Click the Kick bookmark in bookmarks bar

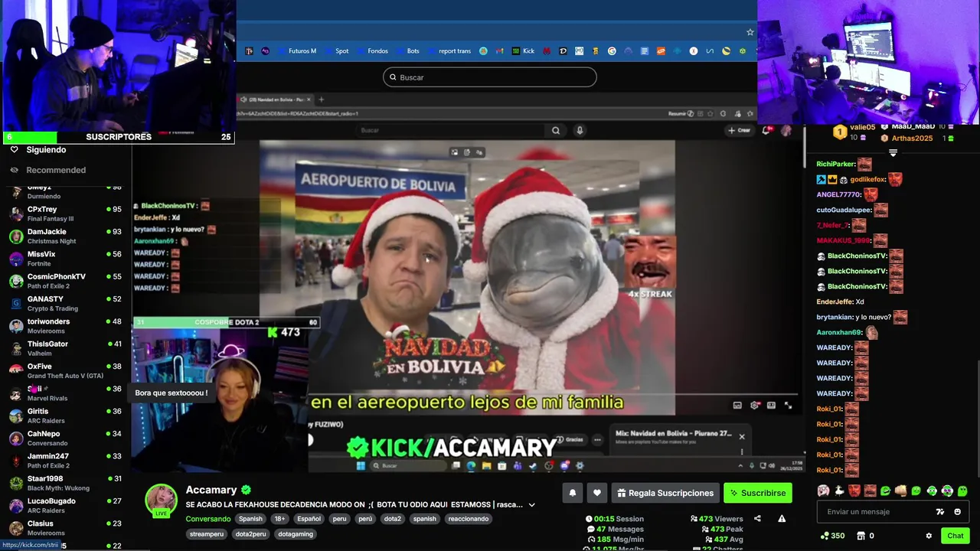tap(524, 51)
